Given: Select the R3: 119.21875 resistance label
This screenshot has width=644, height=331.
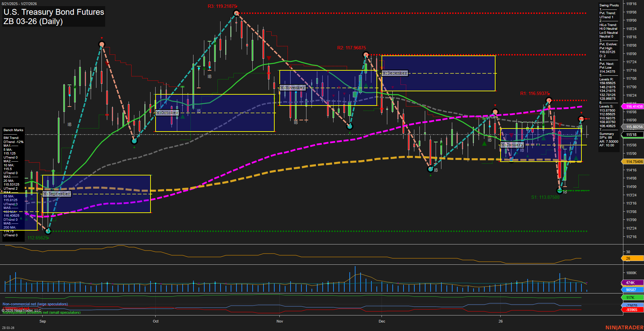Looking at the screenshot, I should (222, 6).
